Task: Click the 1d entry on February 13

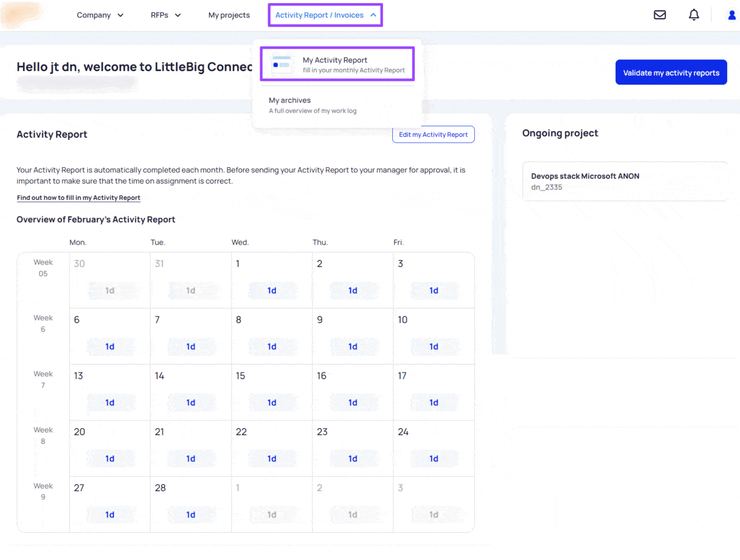Action: pyautogui.click(x=110, y=403)
